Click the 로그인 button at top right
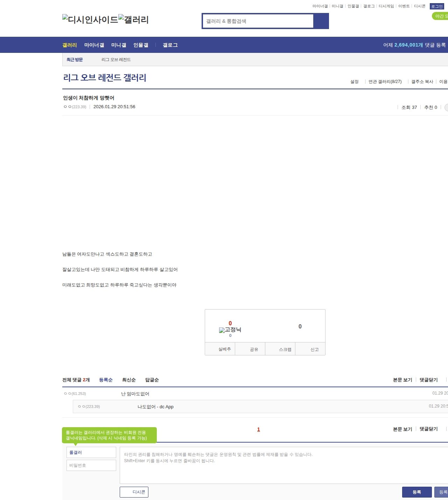Screen dimensions: 448x500 tap(437, 6)
